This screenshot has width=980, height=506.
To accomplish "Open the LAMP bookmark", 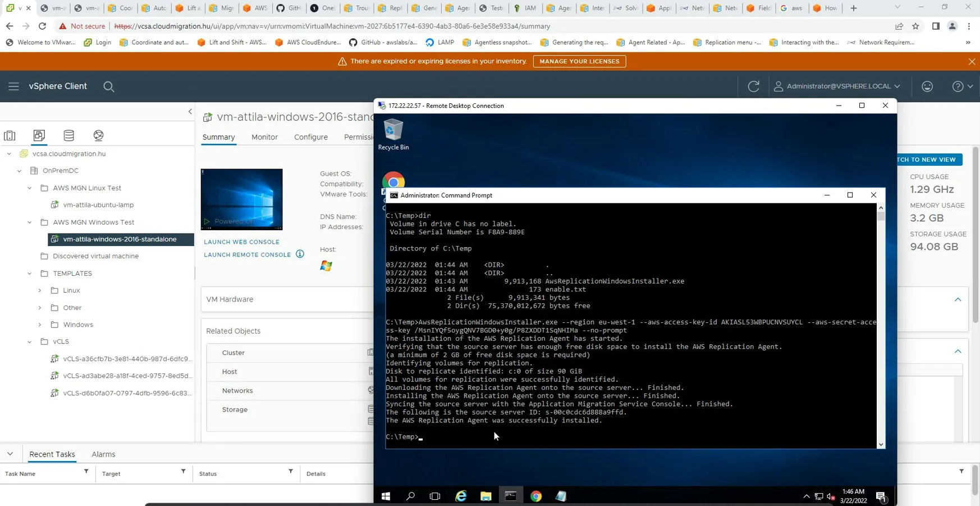I will (439, 42).
